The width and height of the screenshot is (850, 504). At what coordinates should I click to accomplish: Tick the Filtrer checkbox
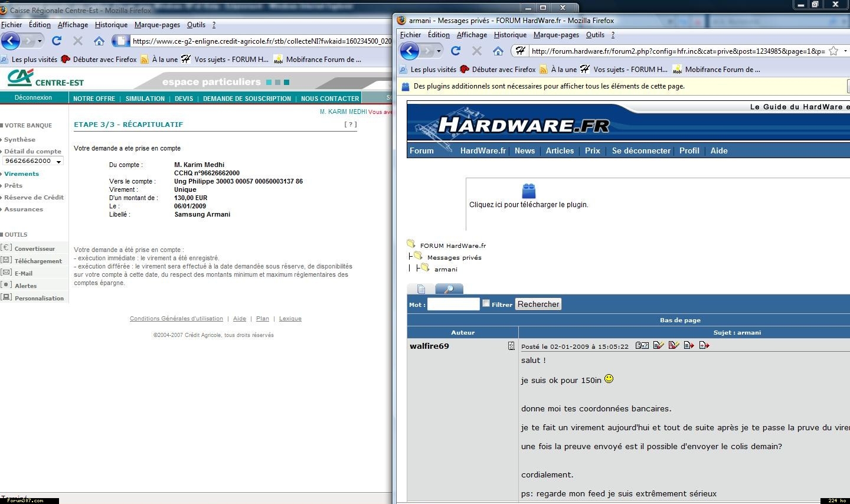(486, 303)
